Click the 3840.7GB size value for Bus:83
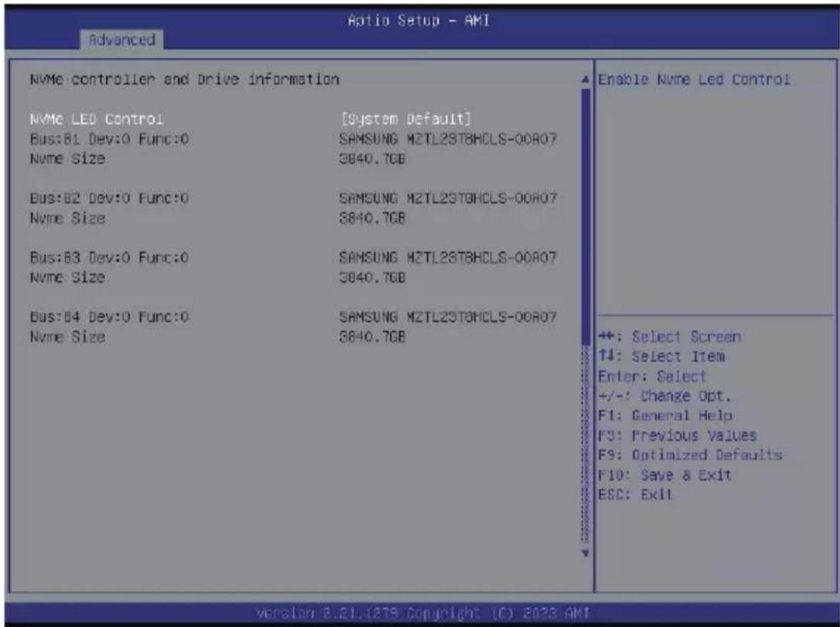This screenshot has width=840, height=627. pyautogui.click(x=372, y=278)
